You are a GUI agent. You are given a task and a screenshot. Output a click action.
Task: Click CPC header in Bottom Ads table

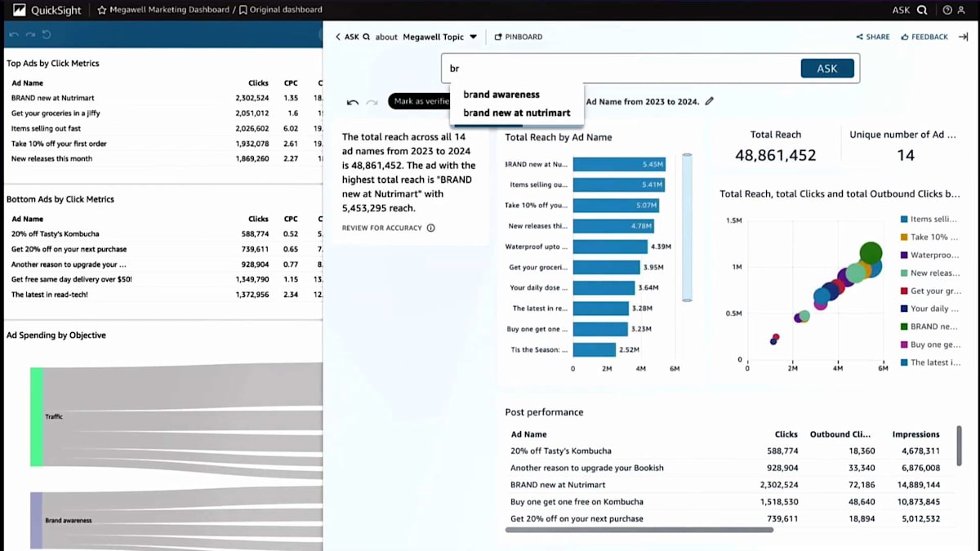pos(291,219)
